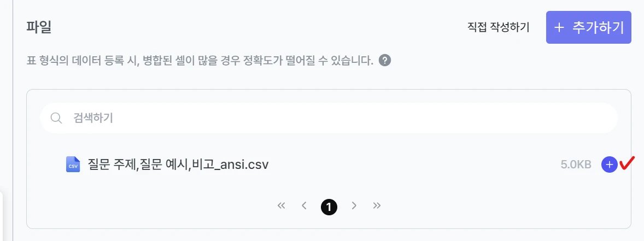This screenshot has width=644, height=241.
Task: Click the blue circular plus icon
Action: click(x=610, y=164)
